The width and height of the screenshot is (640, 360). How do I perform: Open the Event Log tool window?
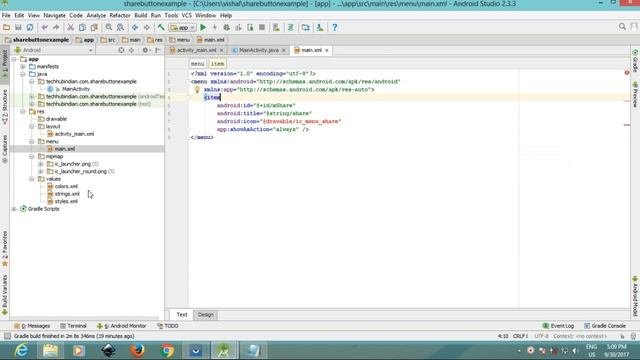[x=558, y=326]
